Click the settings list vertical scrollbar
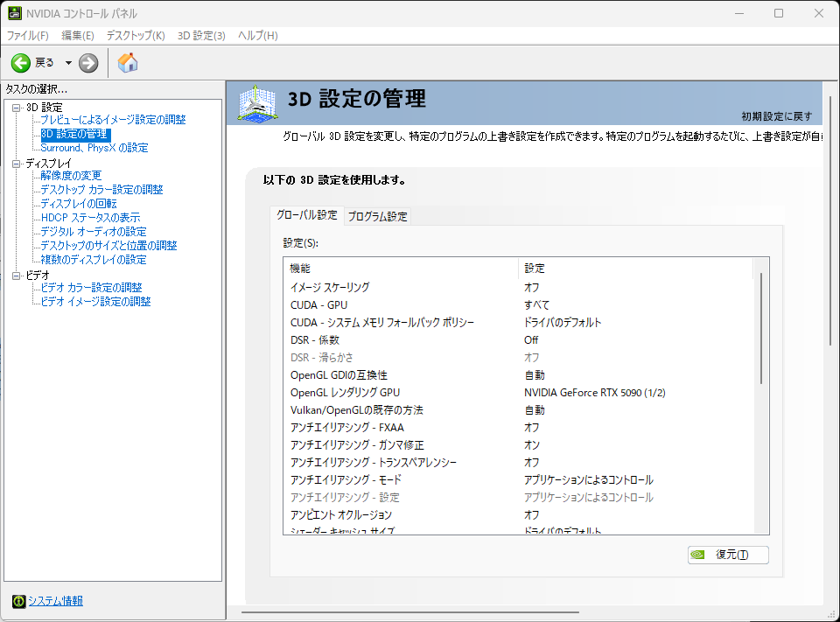Viewport: 840px width, 622px height. tap(761, 328)
